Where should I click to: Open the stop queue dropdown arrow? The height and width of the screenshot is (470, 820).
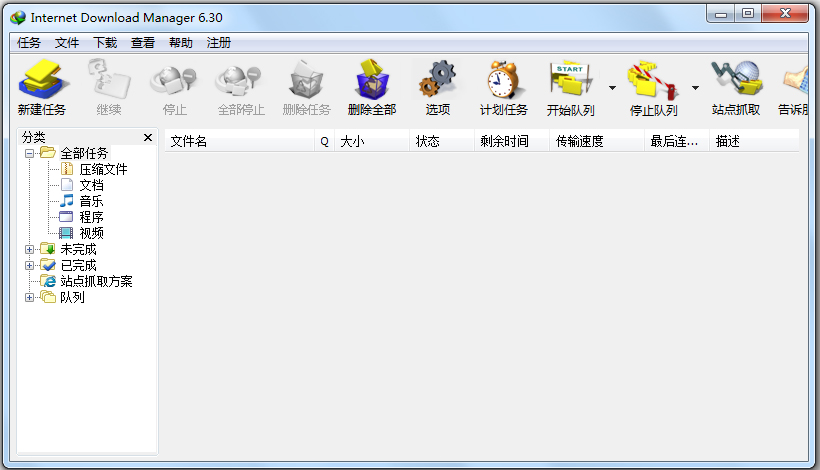coord(696,88)
